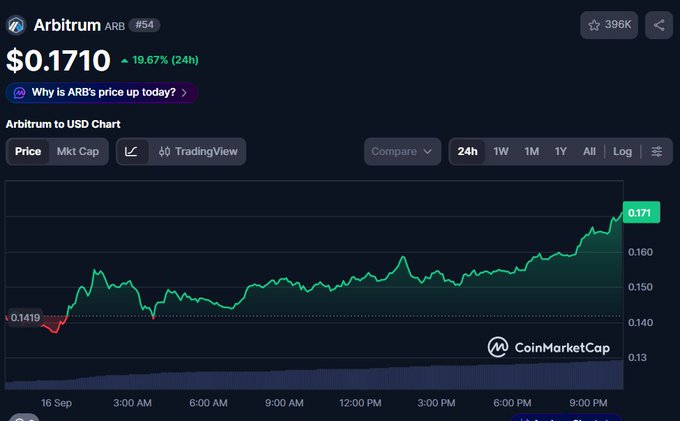
Task: Click the AI icon in price question banner
Action: 20,92
